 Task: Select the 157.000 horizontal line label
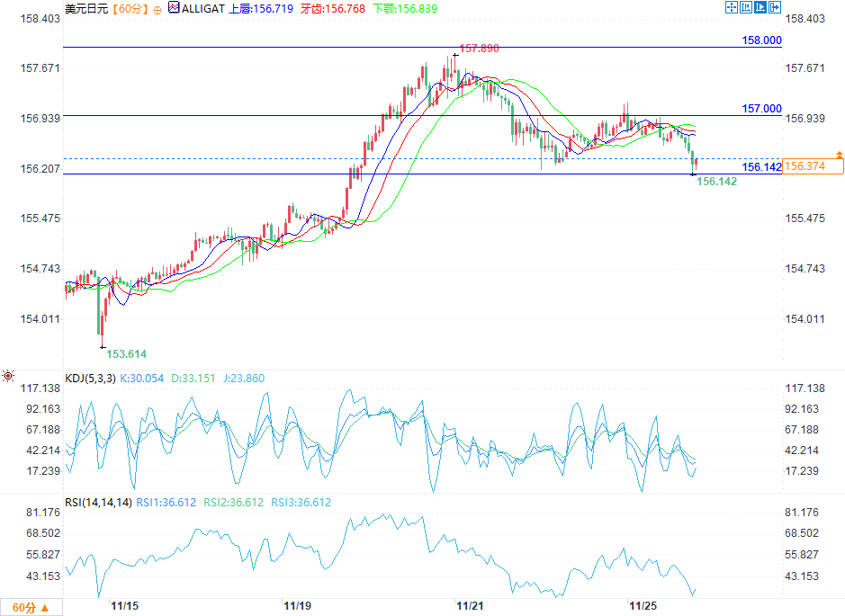click(x=761, y=108)
